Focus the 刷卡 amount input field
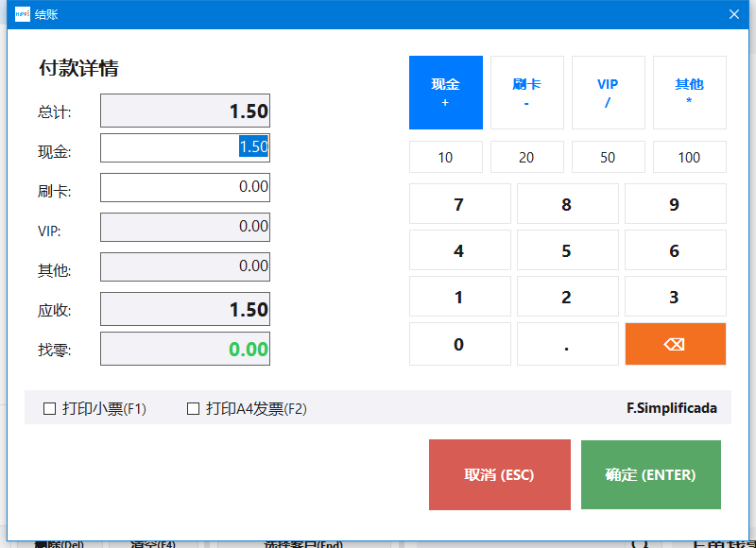Image resolution: width=756 pixels, height=548 pixels. tap(185, 187)
